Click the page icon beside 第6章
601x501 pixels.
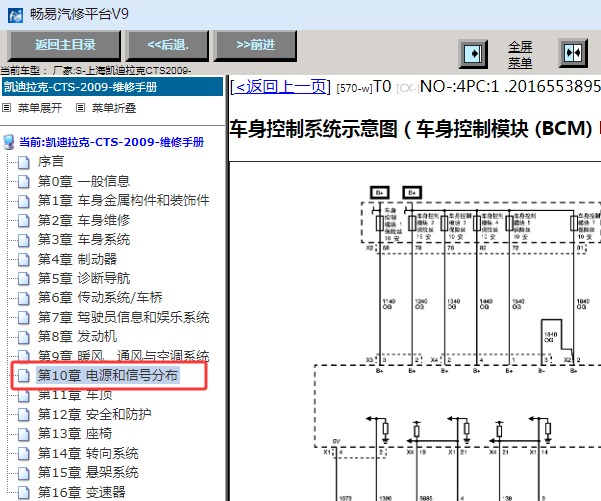click(x=24, y=298)
